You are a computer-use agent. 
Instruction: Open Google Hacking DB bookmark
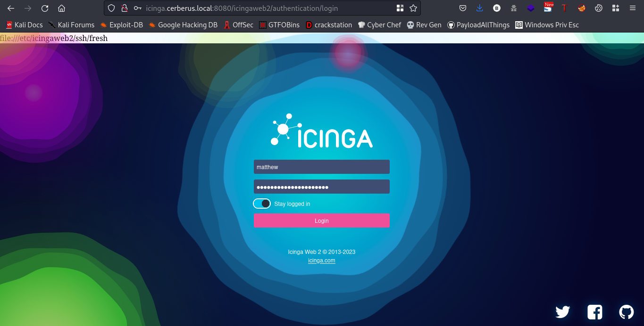(183, 25)
